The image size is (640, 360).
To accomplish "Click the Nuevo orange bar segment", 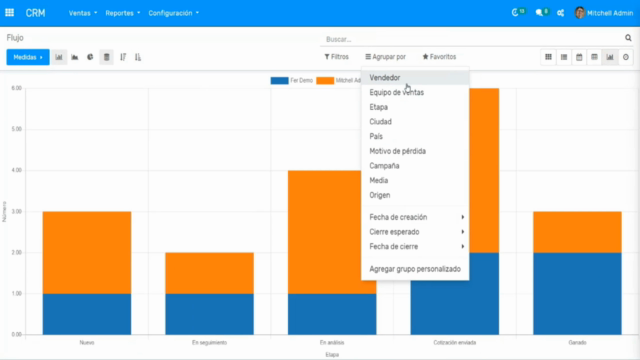I will click(87, 252).
